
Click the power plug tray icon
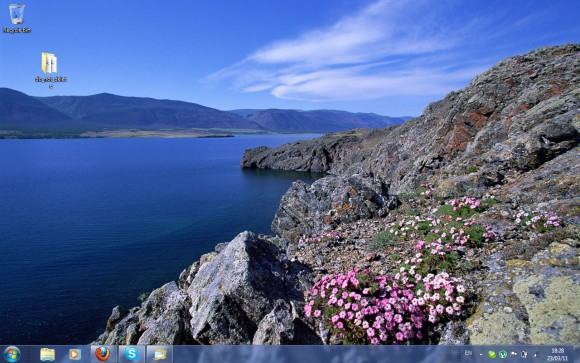click(x=524, y=354)
